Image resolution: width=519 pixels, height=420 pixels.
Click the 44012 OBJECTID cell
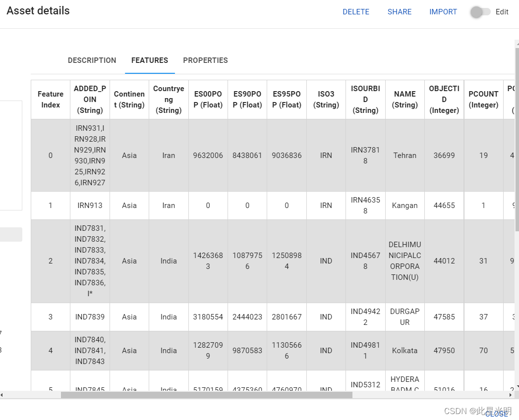444,261
